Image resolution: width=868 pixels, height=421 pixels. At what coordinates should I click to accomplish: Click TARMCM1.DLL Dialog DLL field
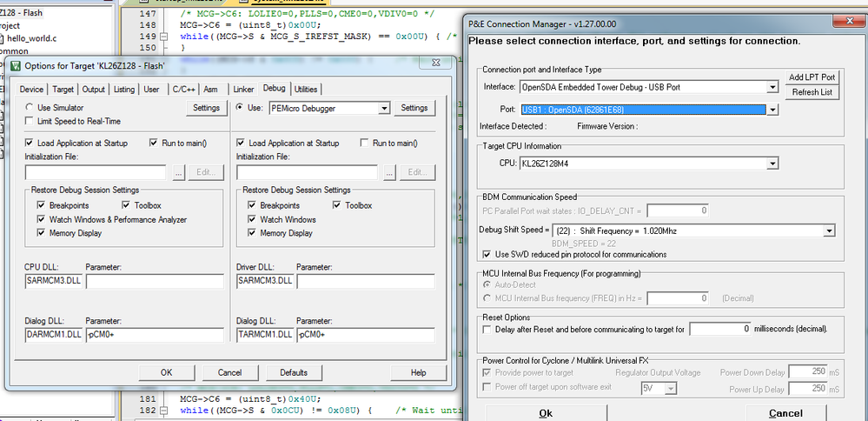point(265,335)
